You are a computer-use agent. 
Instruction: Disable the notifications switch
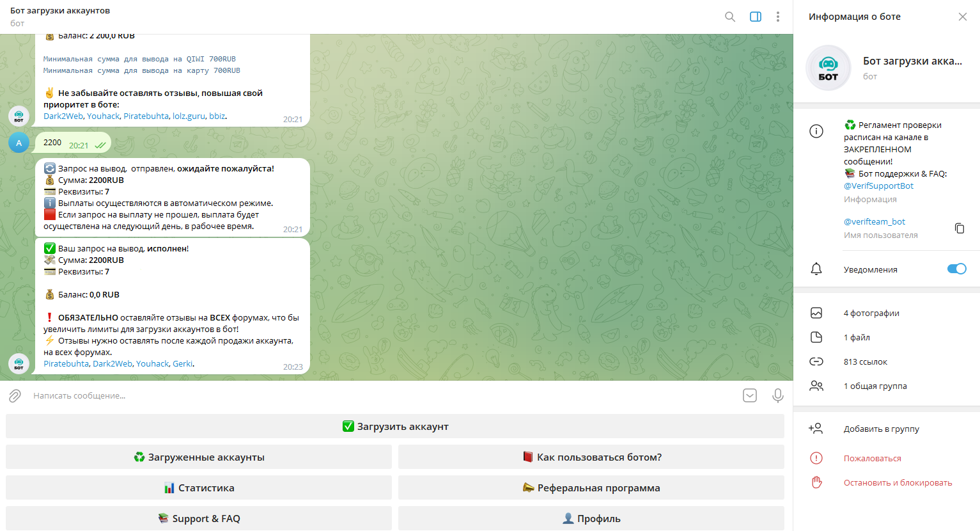point(956,269)
